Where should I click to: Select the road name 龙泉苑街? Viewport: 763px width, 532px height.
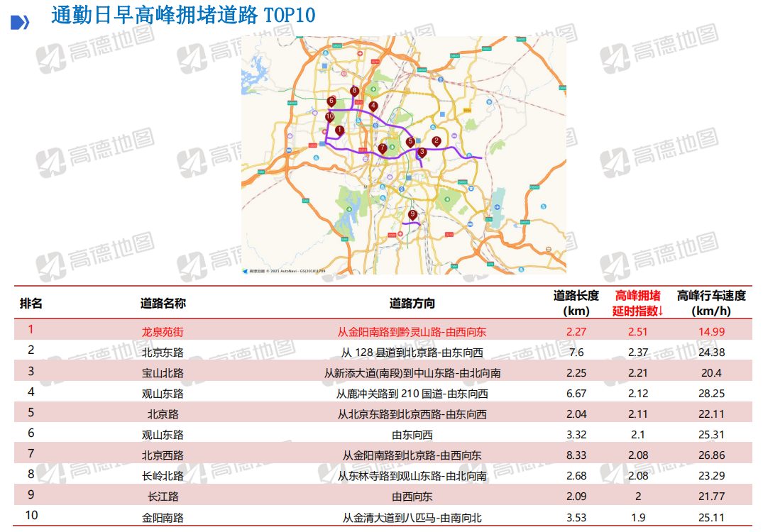163,332
